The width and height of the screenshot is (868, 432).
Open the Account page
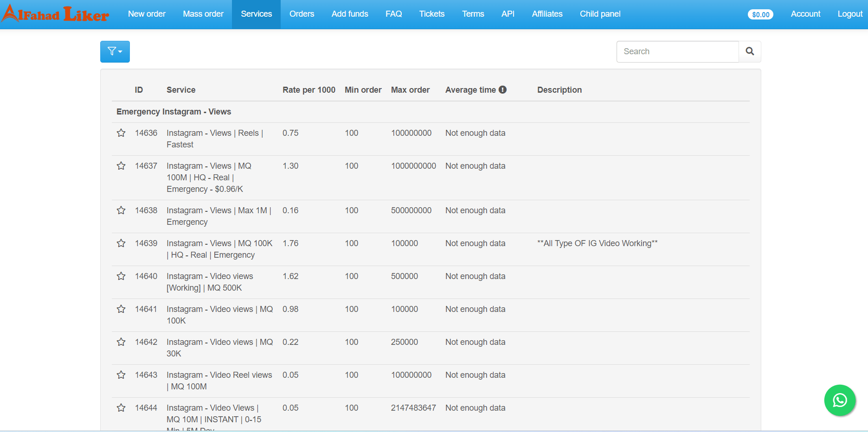(805, 14)
